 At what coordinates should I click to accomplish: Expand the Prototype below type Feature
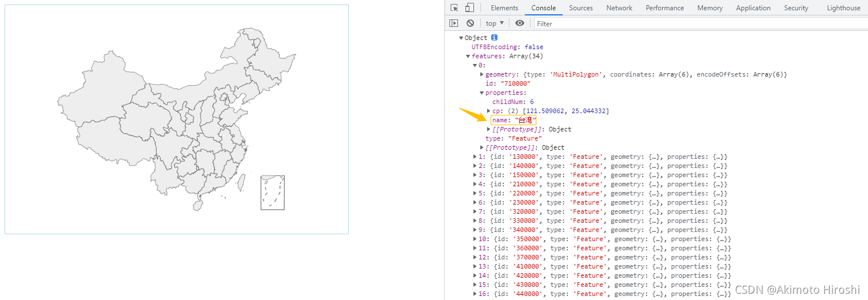pos(482,147)
